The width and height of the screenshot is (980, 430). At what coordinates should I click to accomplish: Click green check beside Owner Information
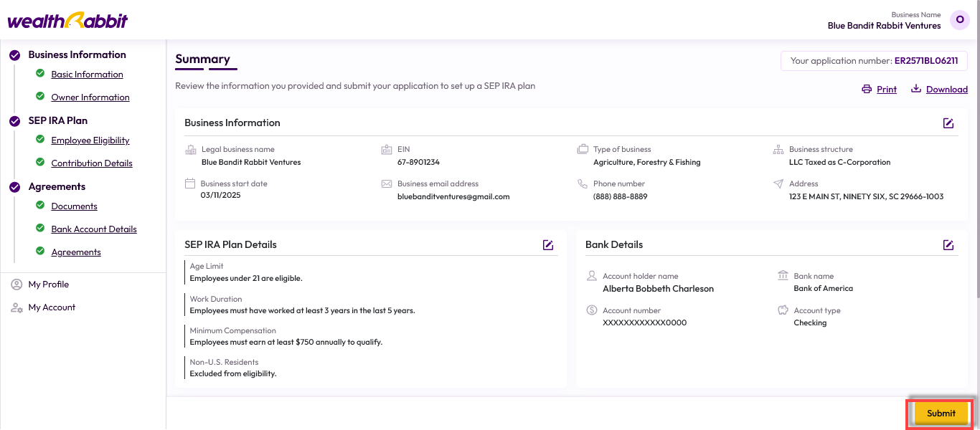click(40, 96)
